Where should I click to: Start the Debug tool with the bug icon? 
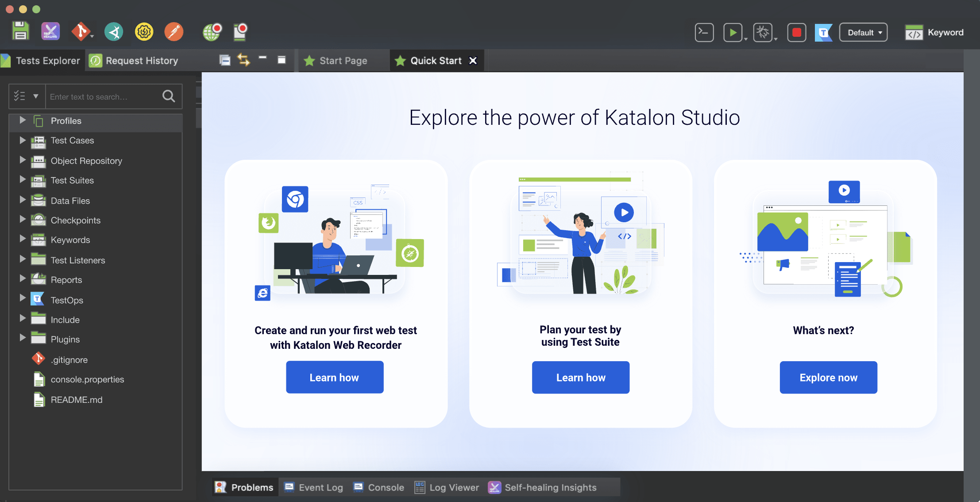[x=763, y=32]
